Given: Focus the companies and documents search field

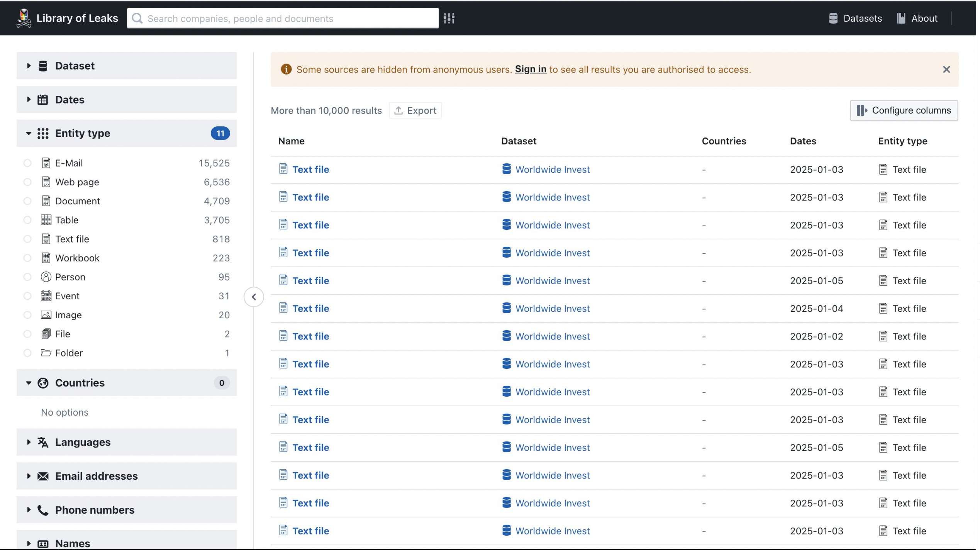Looking at the screenshot, I should [290, 18].
